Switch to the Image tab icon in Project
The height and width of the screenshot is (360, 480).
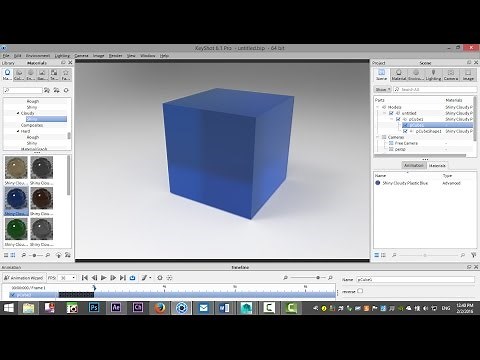[x=468, y=75]
